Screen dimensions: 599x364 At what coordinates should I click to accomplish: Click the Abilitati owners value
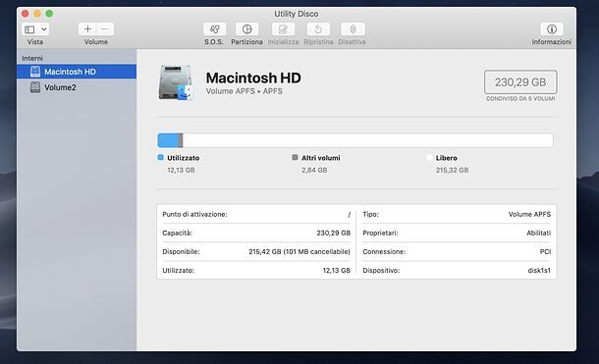539,233
